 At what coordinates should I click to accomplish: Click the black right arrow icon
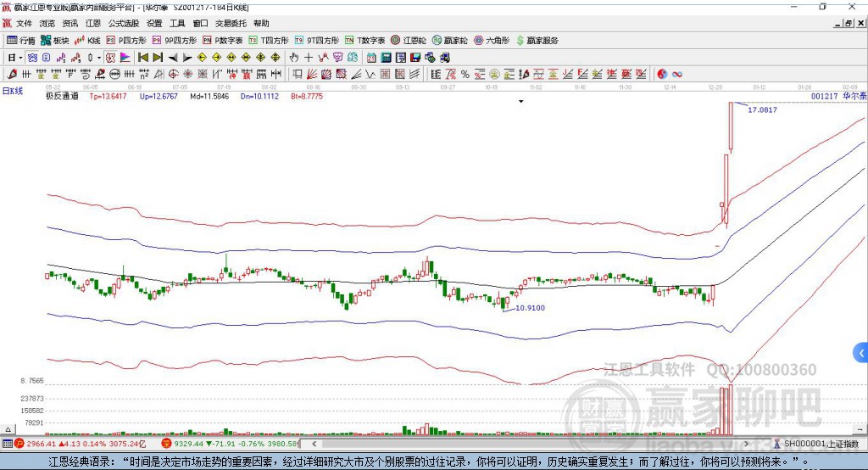tap(187, 58)
